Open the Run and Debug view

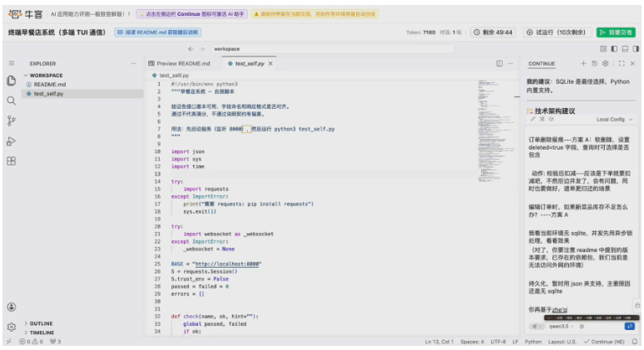pos(12,140)
